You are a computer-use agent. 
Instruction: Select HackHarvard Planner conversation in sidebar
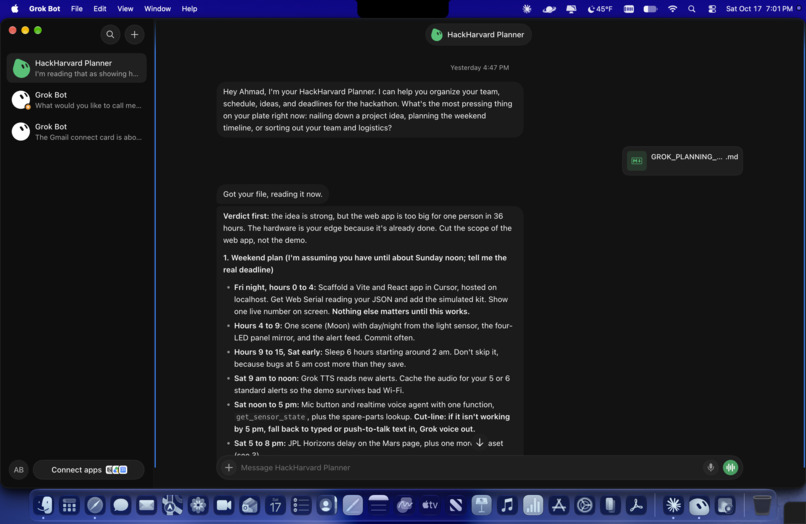coord(77,68)
